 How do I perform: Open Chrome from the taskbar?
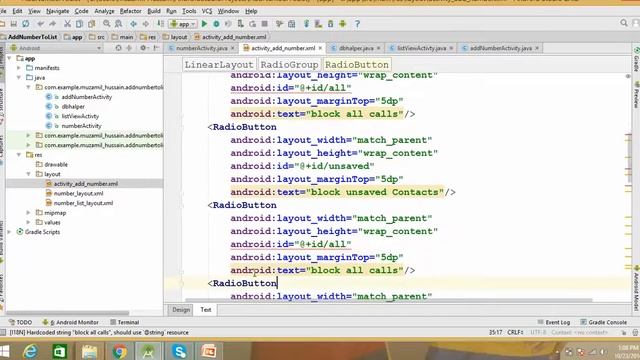tap(120, 351)
